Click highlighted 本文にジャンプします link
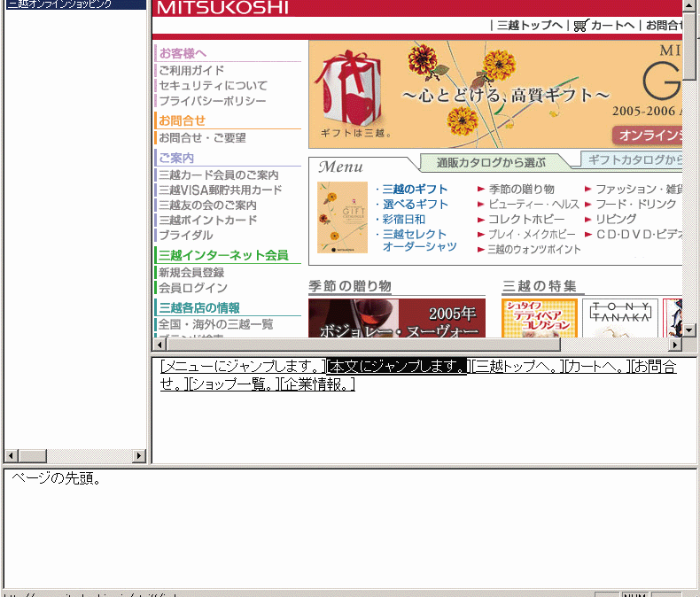The width and height of the screenshot is (700, 597). (x=396, y=367)
